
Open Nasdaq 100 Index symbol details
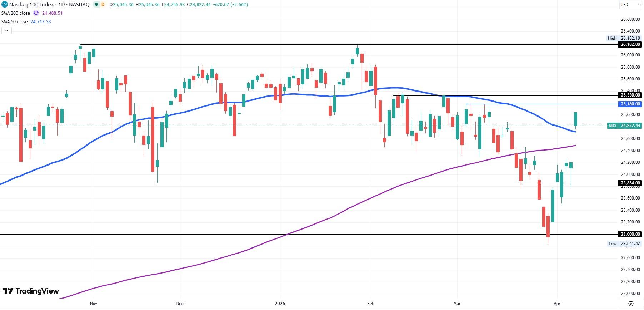click(32, 5)
